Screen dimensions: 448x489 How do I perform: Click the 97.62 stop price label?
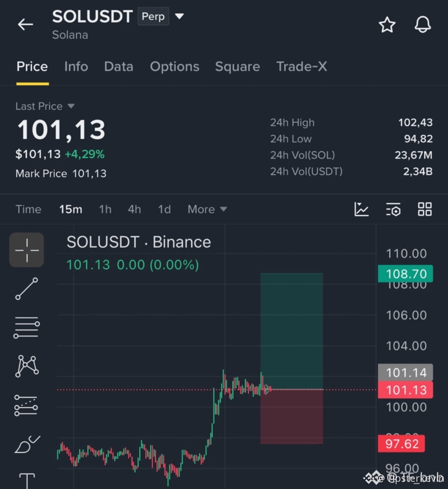click(x=401, y=443)
